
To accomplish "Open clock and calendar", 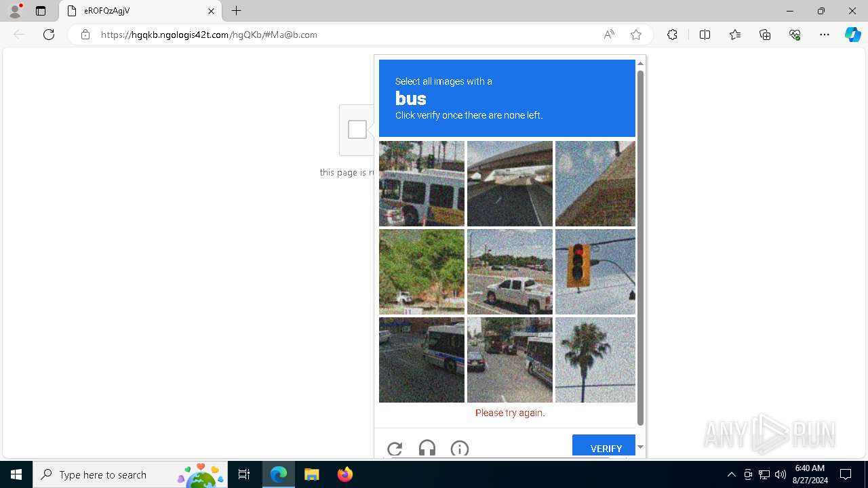I will 810,474.
